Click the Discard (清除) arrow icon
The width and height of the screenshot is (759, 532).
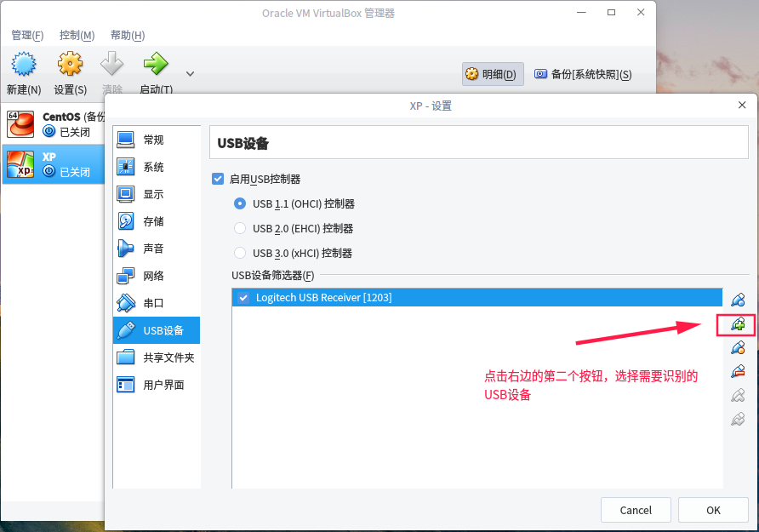click(x=111, y=64)
